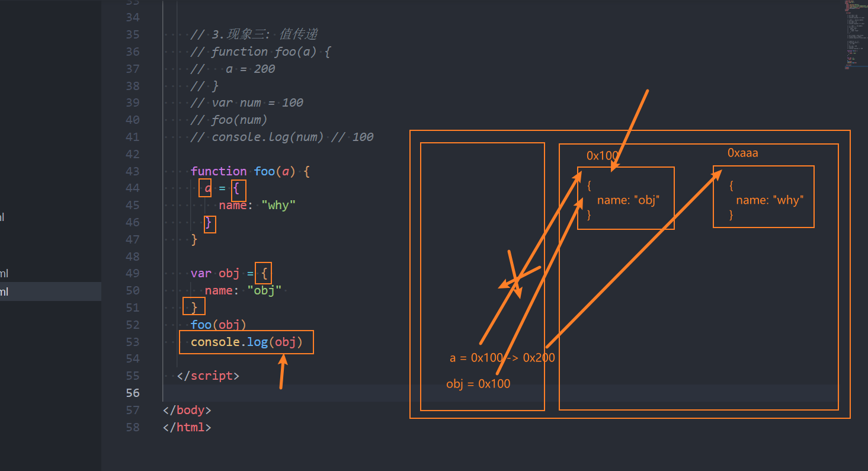This screenshot has width=868, height=471.
Task: Click the closing "</html>" tag
Action: pyautogui.click(x=187, y=427)
